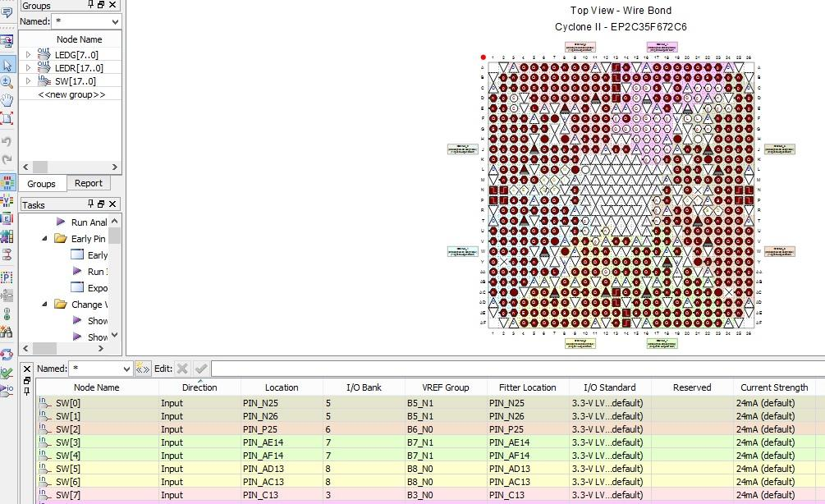
Task: Click the I/O Standard column header
Action: coord(610,387)
